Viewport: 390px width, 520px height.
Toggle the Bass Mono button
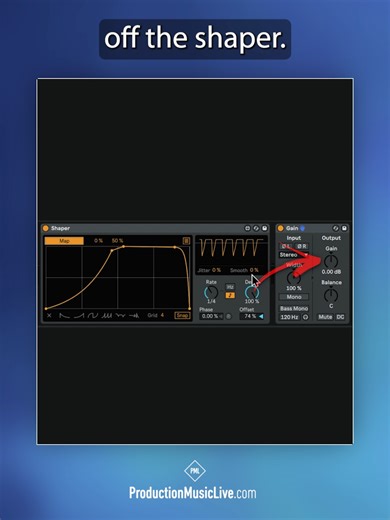coord(294,308)
